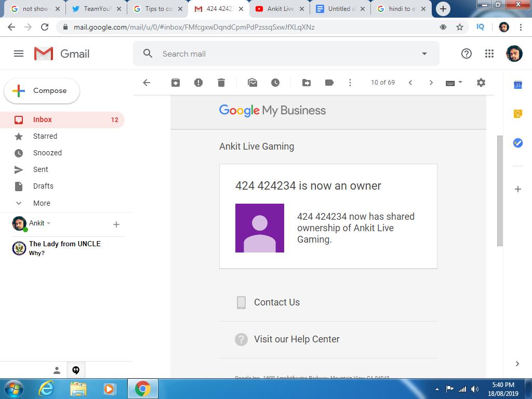The image size is (532, 399).
Task: Switch to TeamYouTube Twitter tab
Action: 96,9
